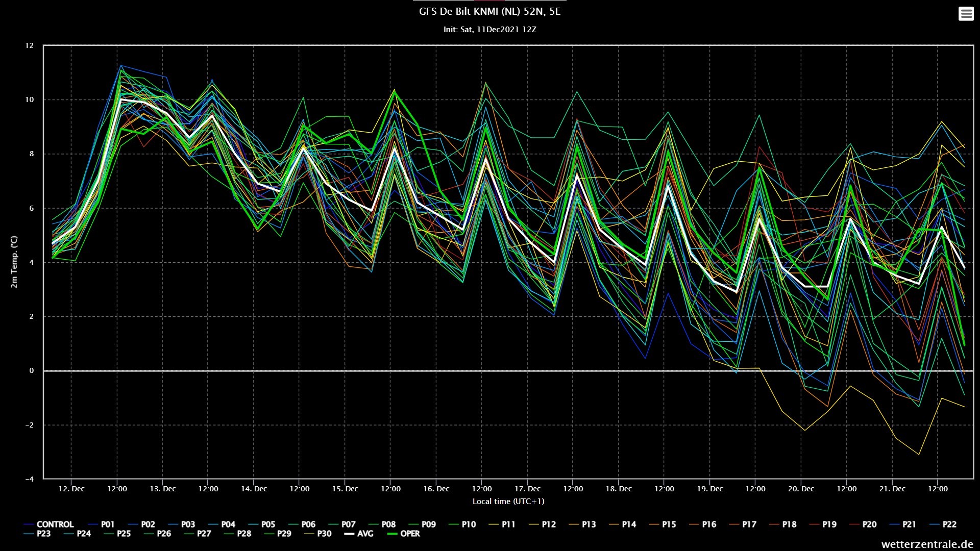The height and width of the screenshot is (551, 980).
Task: Toggle the OPER series visibility
Action: pyautogui.click(x=403, y=534)
